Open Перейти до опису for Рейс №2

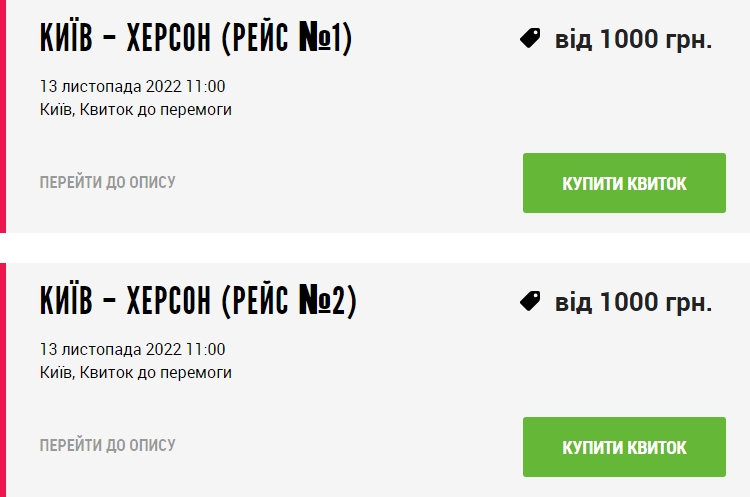[x=108, y=445]
